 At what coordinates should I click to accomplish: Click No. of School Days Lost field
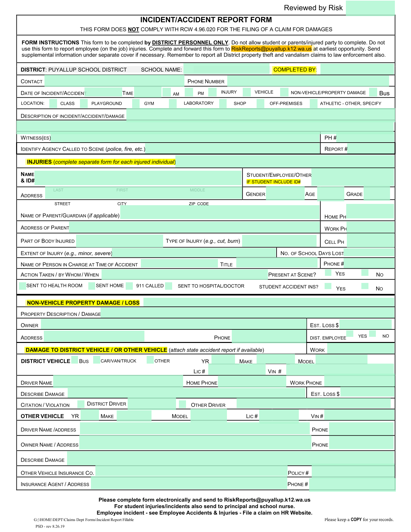click(369, 252)
